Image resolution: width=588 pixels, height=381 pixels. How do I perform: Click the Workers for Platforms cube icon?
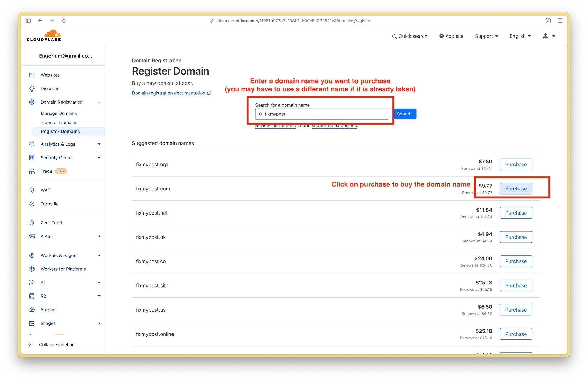tap(32, 269)
